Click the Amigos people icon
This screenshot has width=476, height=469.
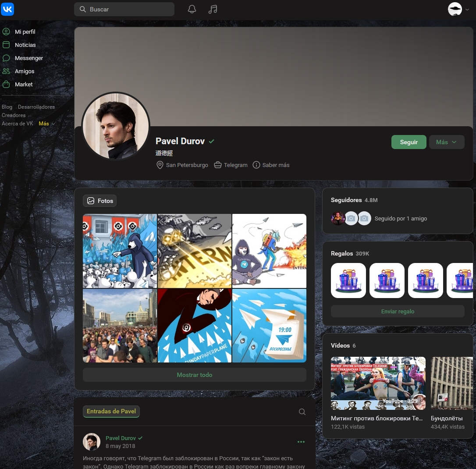6,71
